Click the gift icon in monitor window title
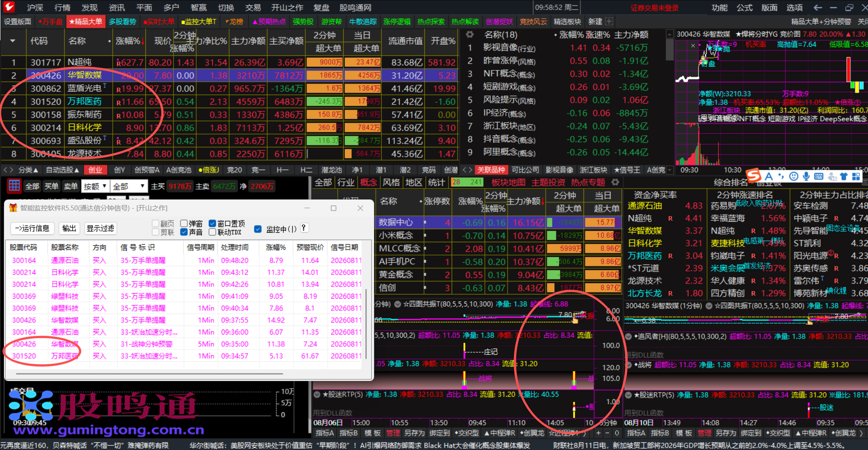The width and height of the screenshot is (868, 450). click(13, 208)
